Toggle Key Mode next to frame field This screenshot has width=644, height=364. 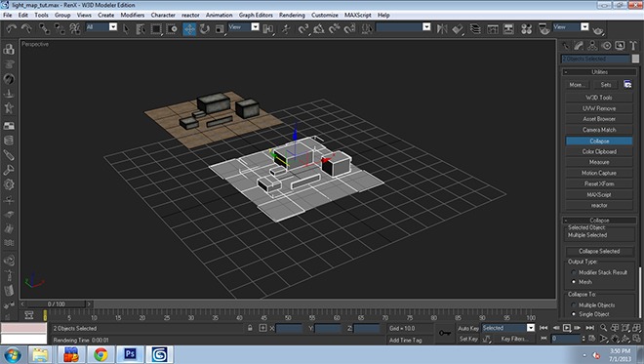[x=543, y=339]
